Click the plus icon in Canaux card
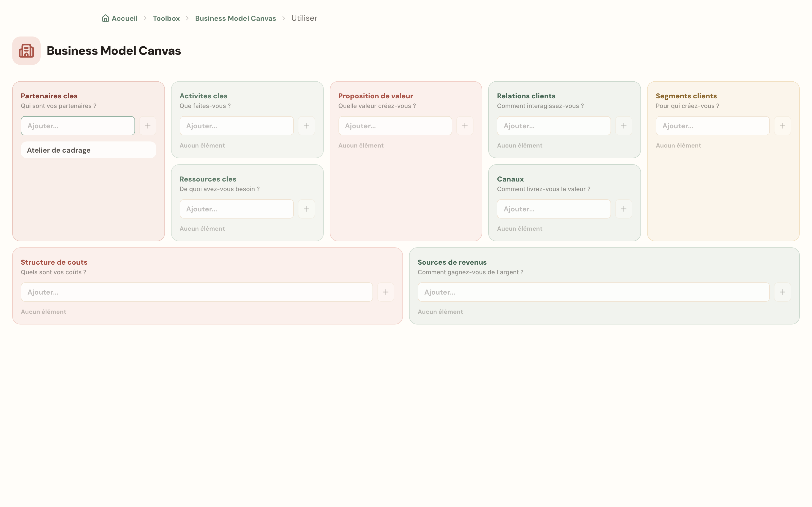 click(x=624, y=209)
